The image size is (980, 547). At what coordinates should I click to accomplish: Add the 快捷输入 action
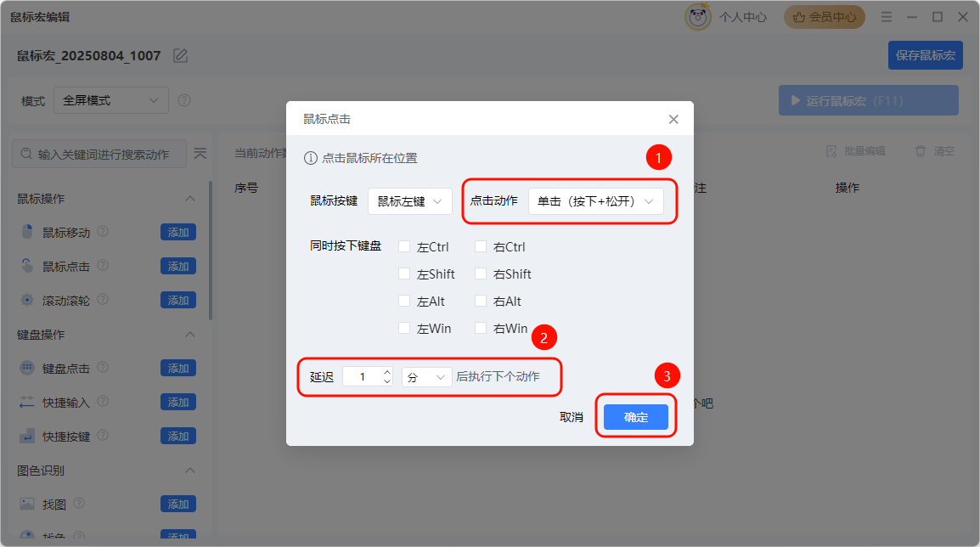pyautogui.click(x=178, y=402)
